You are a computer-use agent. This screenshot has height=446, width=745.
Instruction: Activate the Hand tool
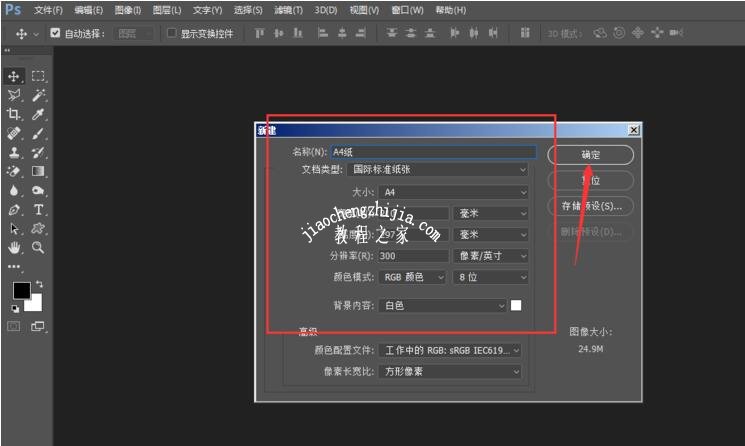pyautogui.click(x=14, y=246)
